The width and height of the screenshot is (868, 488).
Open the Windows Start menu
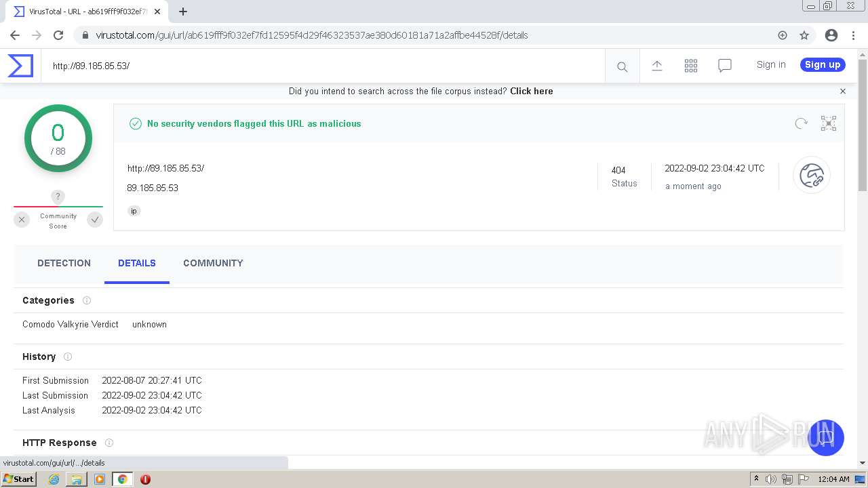19,479
